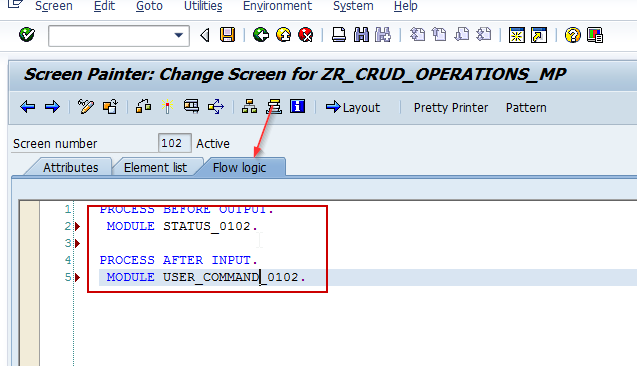Click the Find Next binoculars icon

(x=383, y=35)
